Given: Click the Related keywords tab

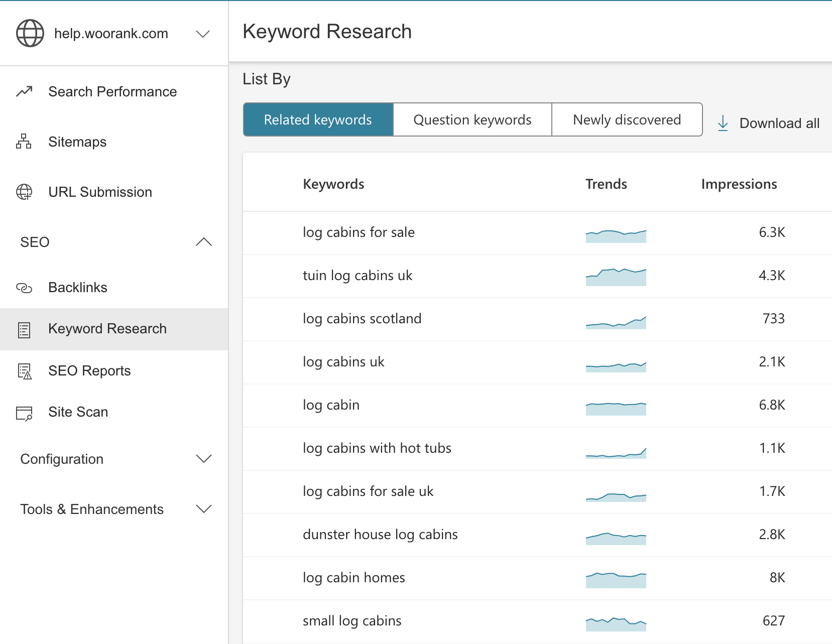Looking at the screenshot, I should coord(318,119).
